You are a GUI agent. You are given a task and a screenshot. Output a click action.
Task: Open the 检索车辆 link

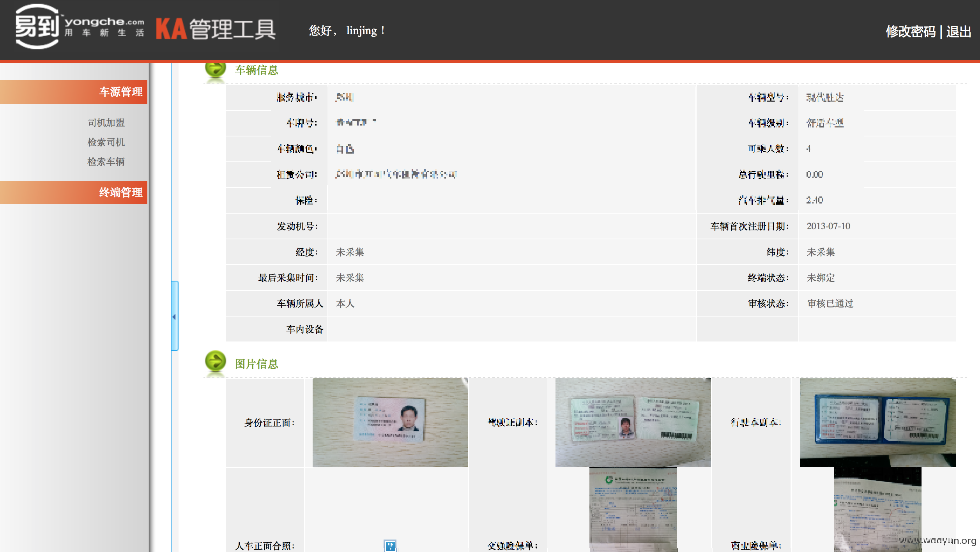click(106, 162)
